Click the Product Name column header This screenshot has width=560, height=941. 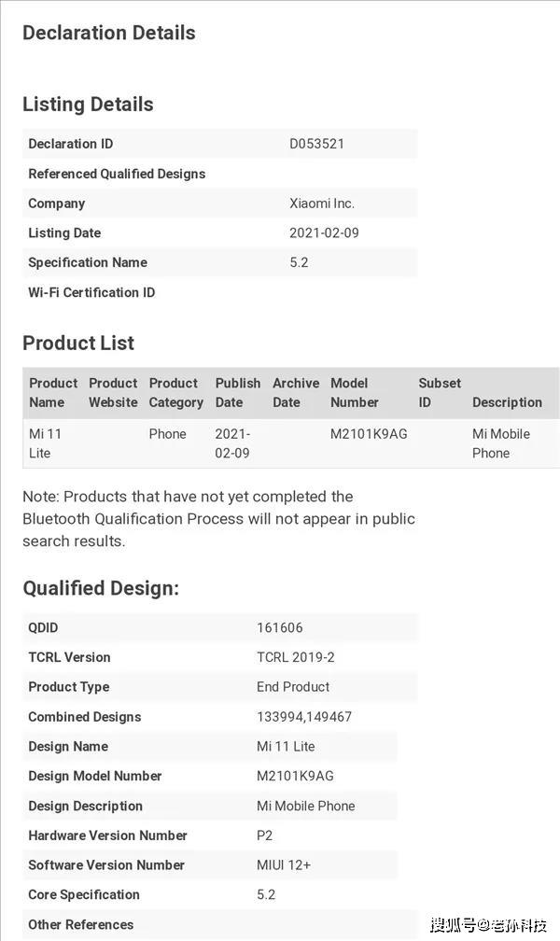53,393
